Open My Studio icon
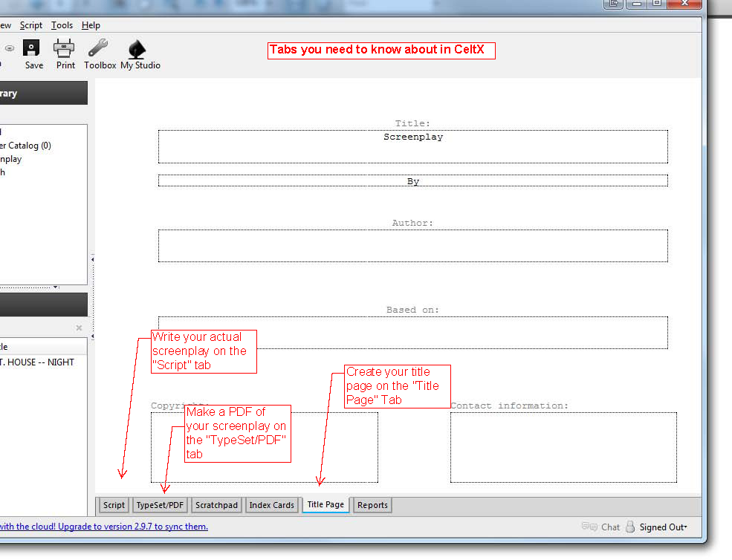The width and height of the screenshot is (732, 560). tap(137, 49)
